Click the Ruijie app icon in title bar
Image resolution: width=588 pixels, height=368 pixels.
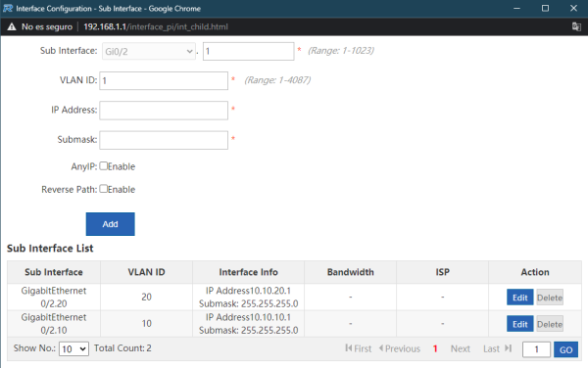(8, 8)
